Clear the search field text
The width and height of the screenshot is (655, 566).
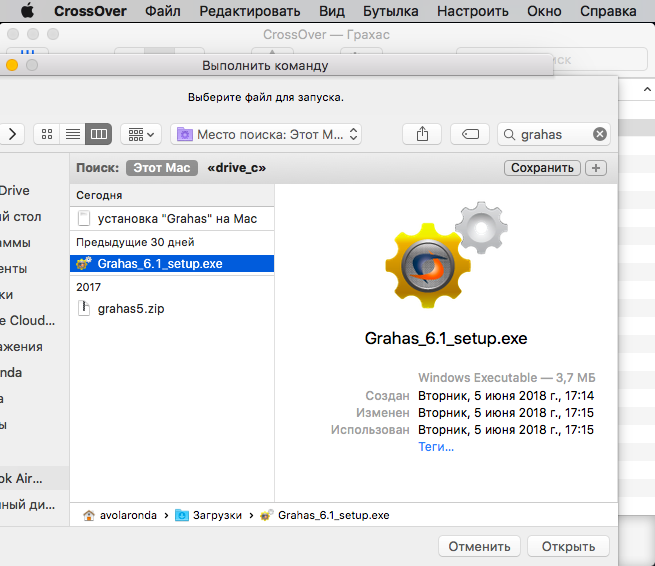point(600,134)
